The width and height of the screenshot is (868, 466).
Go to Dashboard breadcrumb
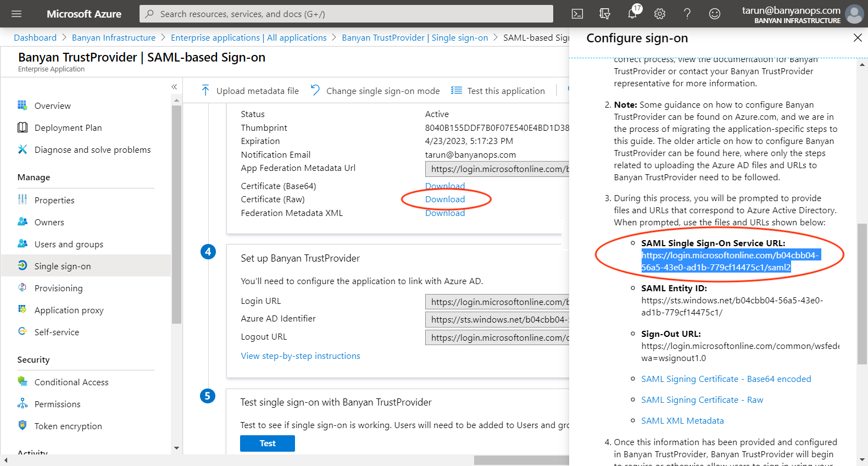coord(35,37)
